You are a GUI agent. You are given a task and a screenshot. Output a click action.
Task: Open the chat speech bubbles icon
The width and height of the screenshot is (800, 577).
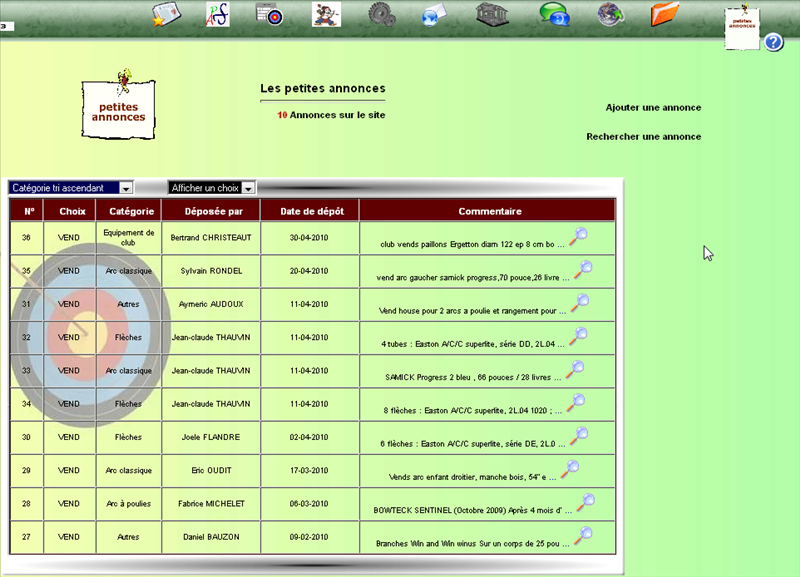click(x=554, y=14)
